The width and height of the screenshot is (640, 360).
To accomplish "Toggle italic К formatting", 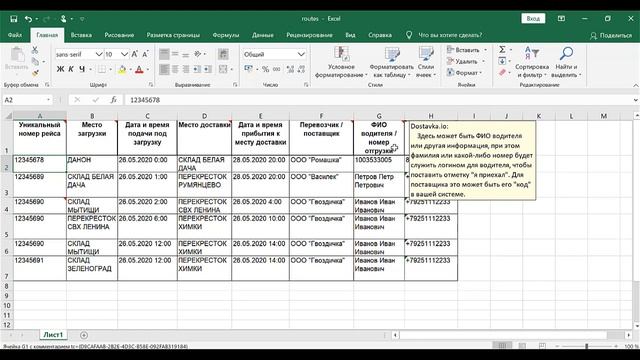I will [71, 69].
